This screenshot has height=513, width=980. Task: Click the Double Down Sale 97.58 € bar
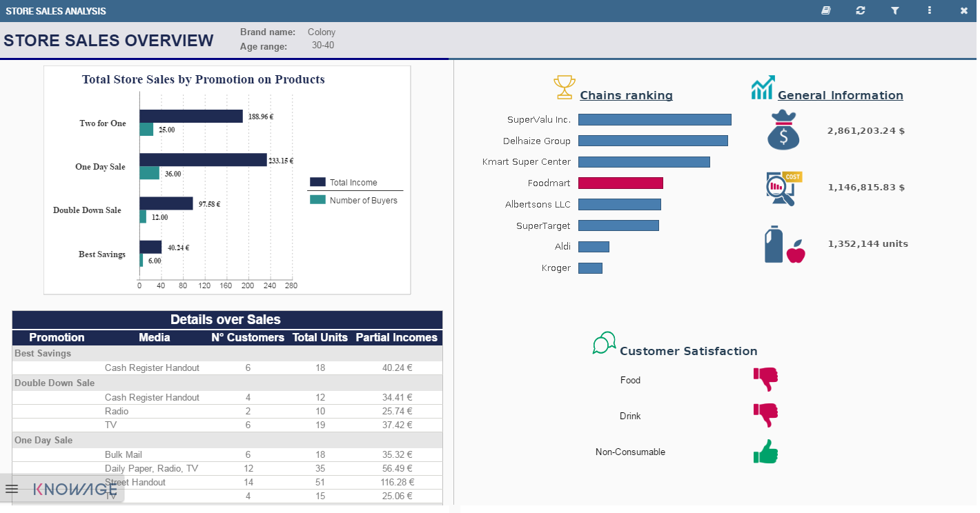tap(166, 203)
